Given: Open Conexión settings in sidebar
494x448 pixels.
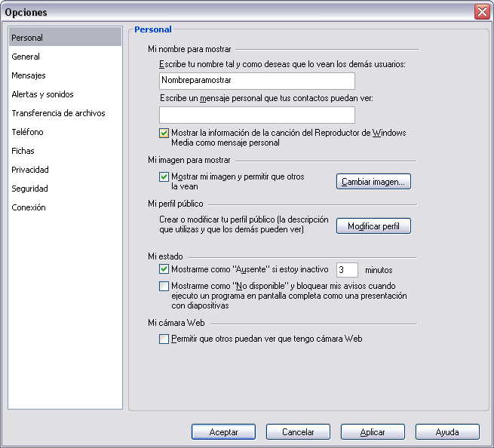Looking at the screenshot, I should [65, 207].
